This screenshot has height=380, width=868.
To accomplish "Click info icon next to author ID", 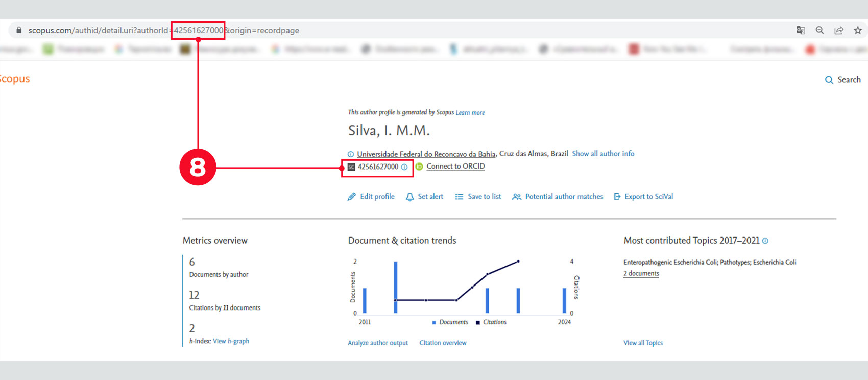I will pos(404,167).
